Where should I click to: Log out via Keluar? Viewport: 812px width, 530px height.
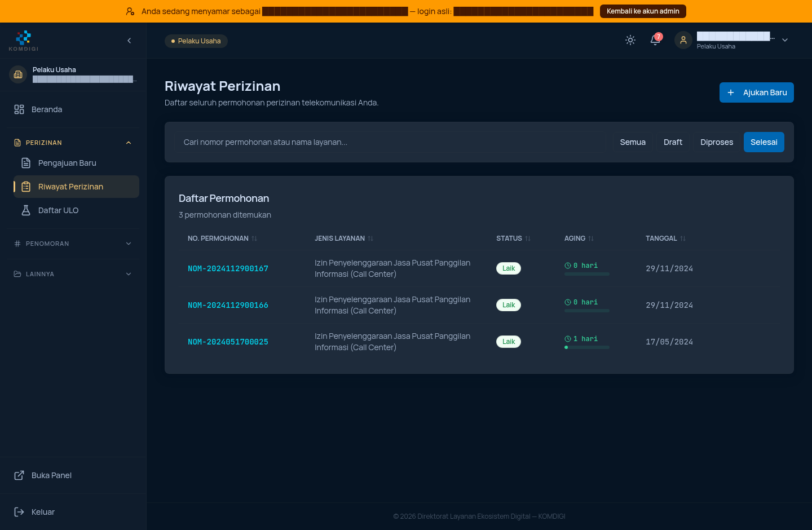[73, 512]
